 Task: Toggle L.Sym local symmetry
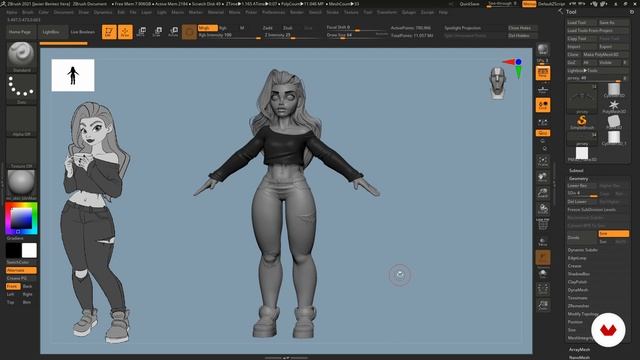pyautogui.click(x=543, y=122)
